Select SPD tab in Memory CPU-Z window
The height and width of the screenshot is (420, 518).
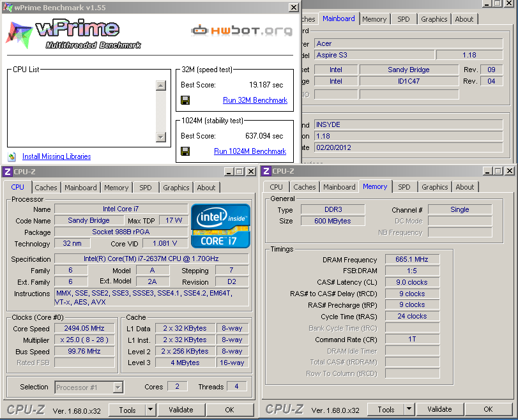tap(404, 187)
